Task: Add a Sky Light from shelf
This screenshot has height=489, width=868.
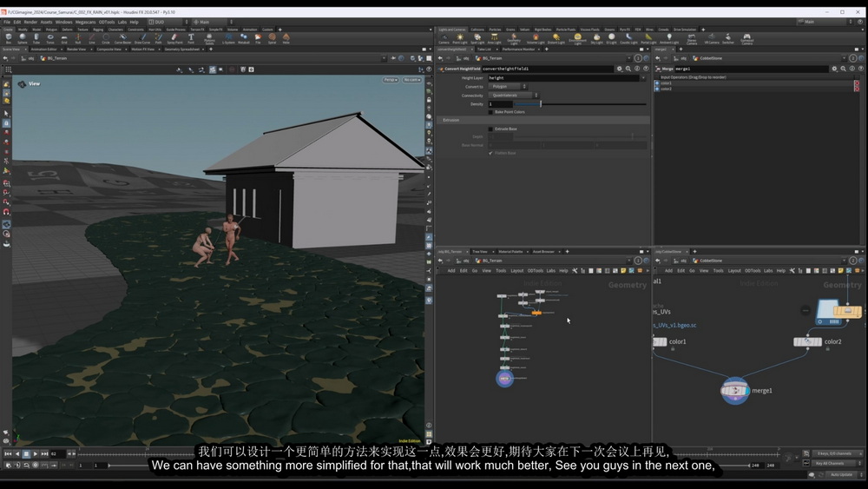Action: 597,38
